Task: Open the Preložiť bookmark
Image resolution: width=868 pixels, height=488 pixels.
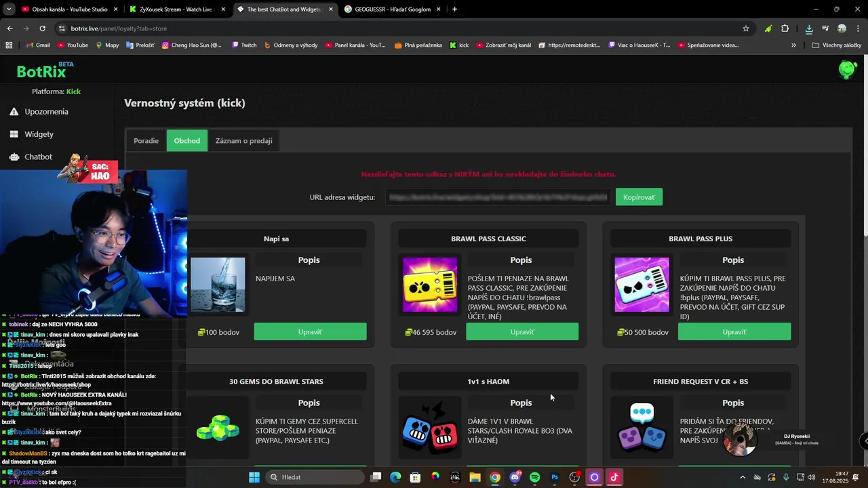Action: click(140, 45)
